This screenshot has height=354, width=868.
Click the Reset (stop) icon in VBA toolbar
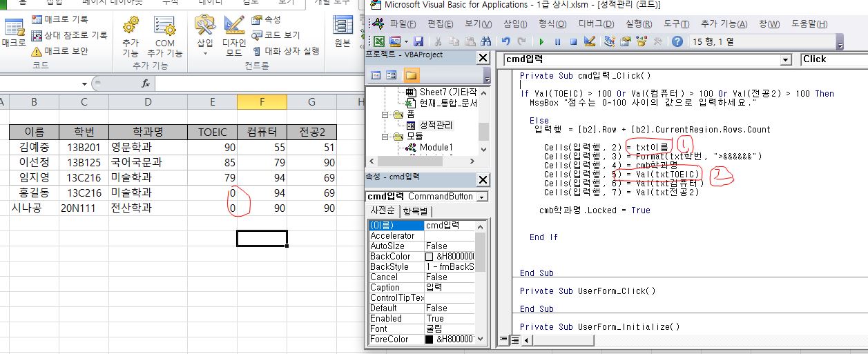coord(572,42)
